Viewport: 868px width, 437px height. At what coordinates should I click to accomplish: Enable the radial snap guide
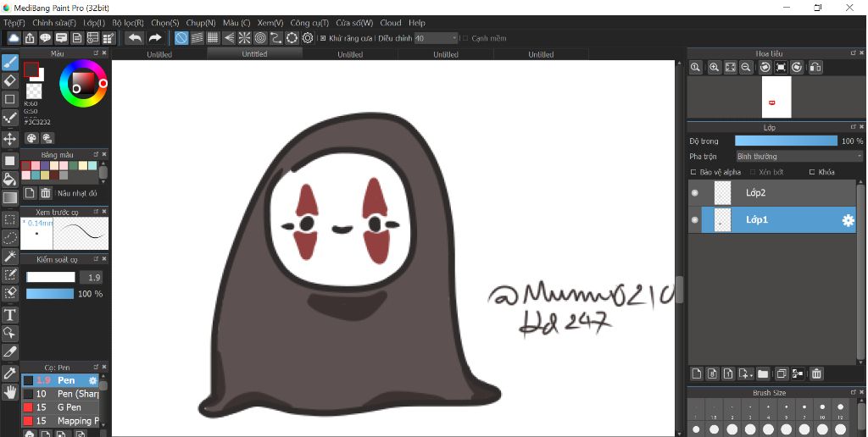(x=244, y=38)
